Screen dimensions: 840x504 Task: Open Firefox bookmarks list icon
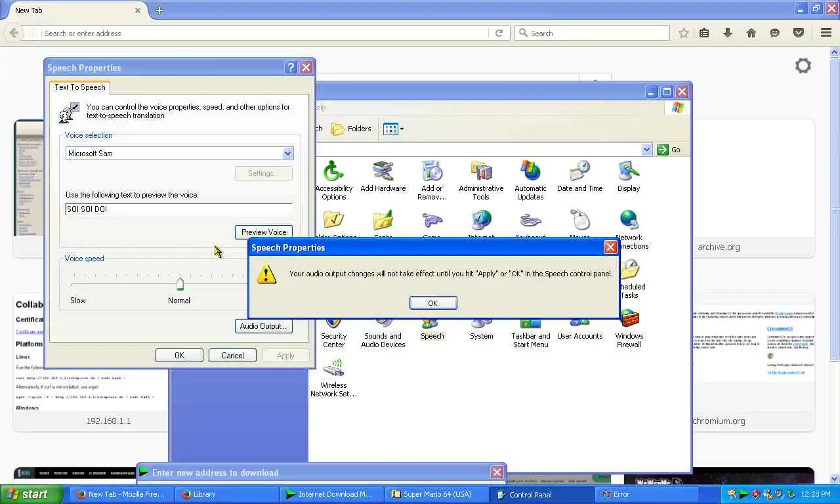point(704,33)
